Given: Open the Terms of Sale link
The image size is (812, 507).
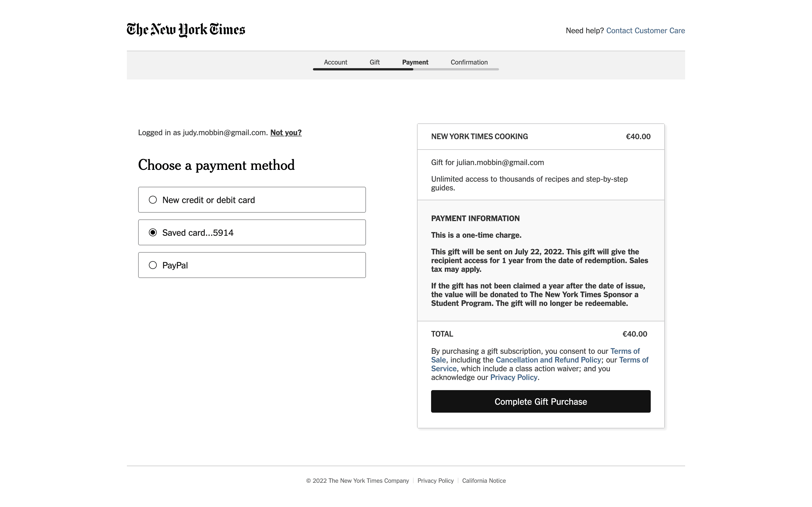Looking at the screenshot, I should 625,351.
